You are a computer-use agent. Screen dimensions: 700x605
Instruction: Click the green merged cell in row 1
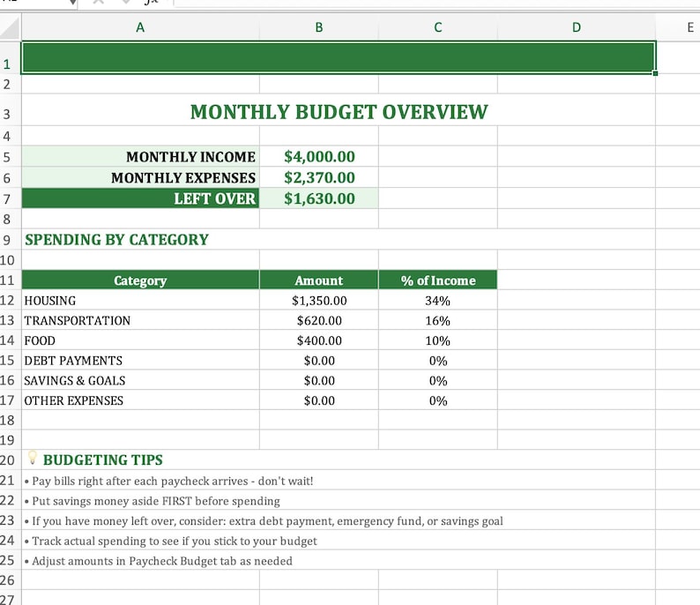pos(339,57)
